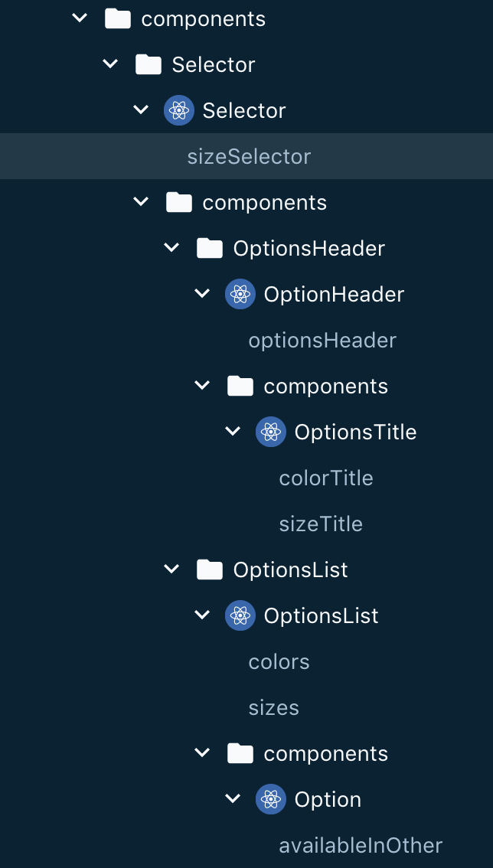Click the React icon beside Selector component
Image resolution: width=493 pixels, height=868 pixels.
point(178,110)
